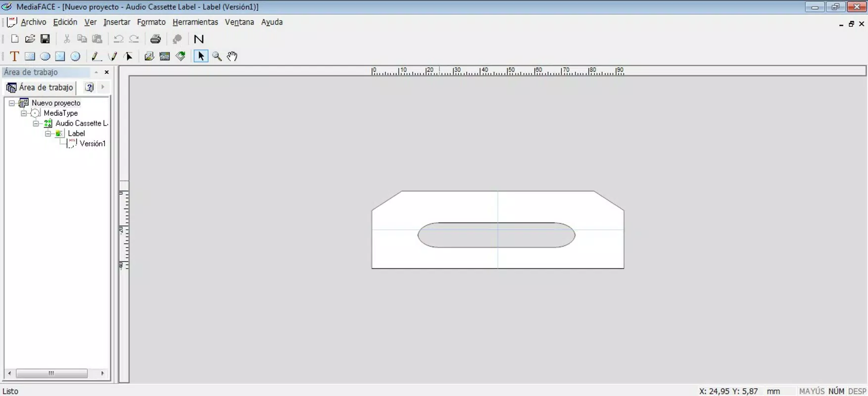The width and height of the screenshot is (868, 396).
Task: Select the Text tool
Action: pyautogui.click(x=15, y=56)
